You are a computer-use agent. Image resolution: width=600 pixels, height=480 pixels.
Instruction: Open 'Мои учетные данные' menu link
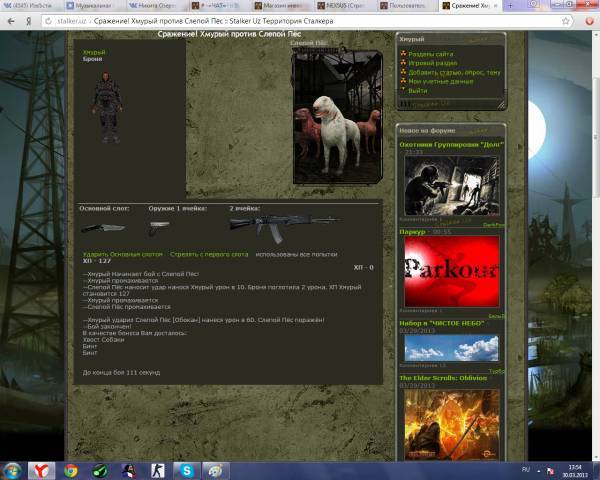point(441,81)
